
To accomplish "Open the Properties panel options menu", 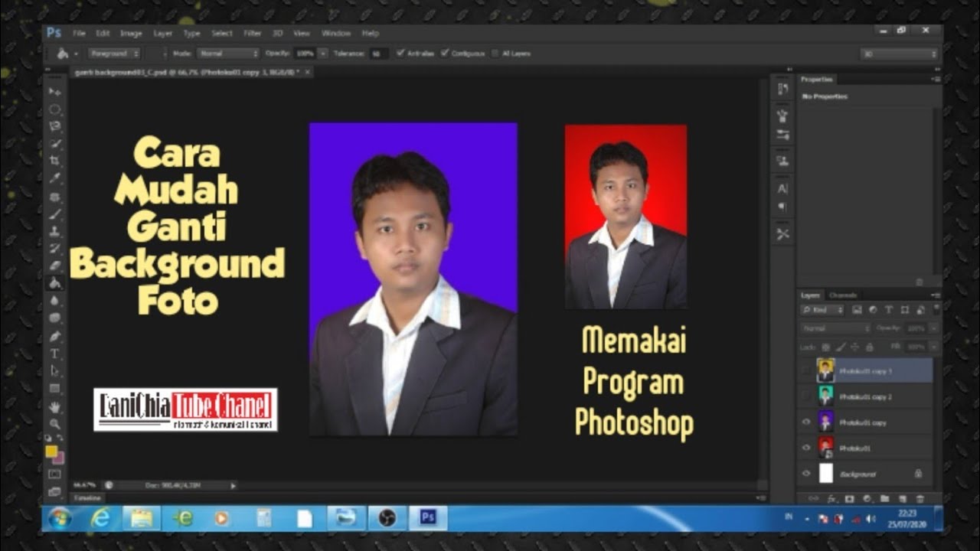I will point(935,79).
